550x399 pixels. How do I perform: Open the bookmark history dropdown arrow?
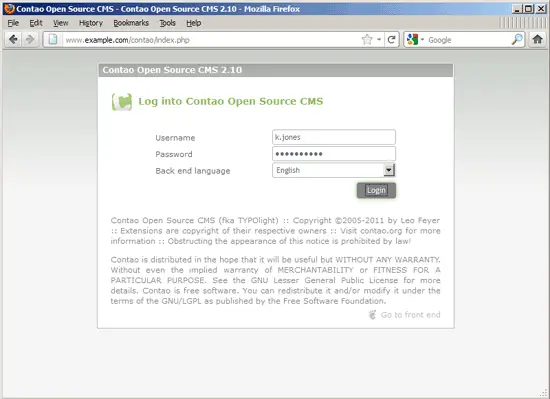click(379, 40)
